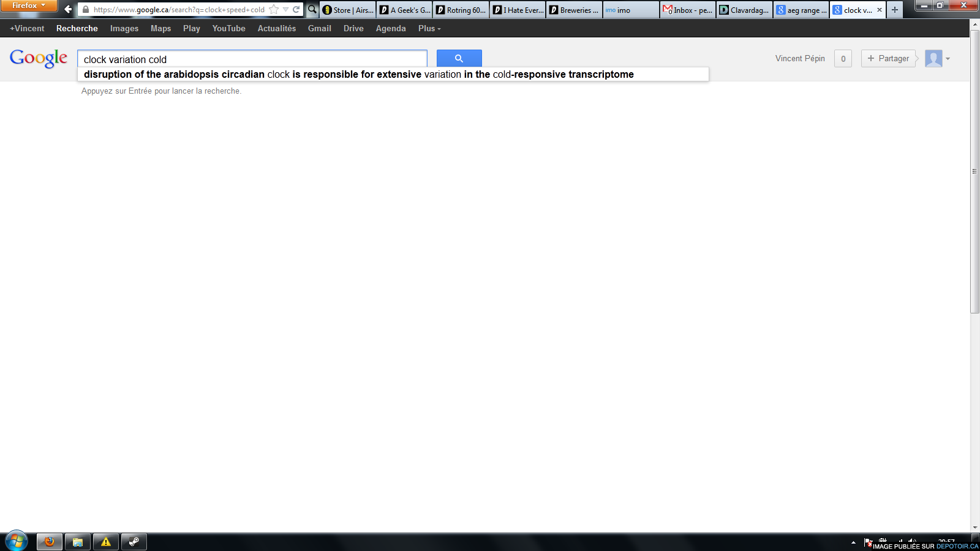
Task: Click the browser back arrow button
Action: click(x=68, y=9)
